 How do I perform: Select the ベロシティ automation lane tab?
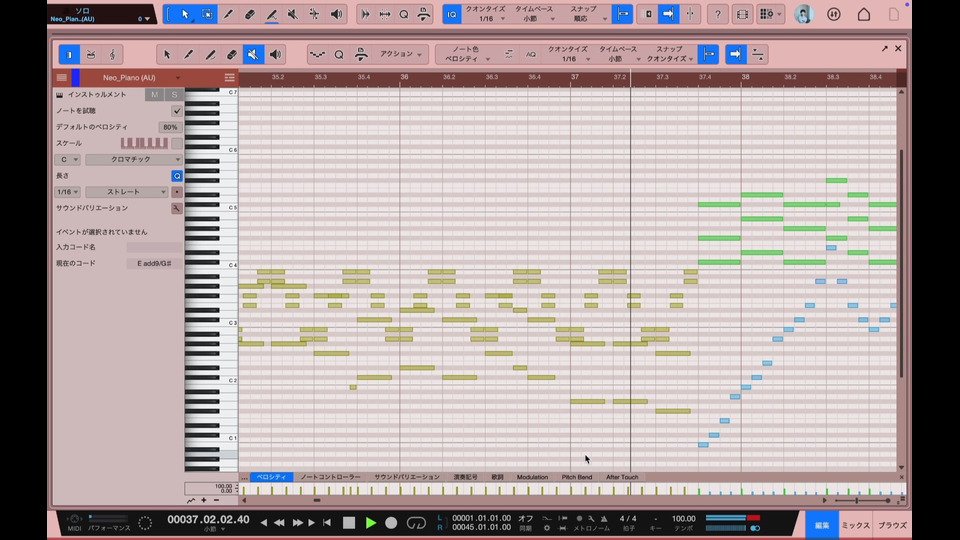(271, 477)
